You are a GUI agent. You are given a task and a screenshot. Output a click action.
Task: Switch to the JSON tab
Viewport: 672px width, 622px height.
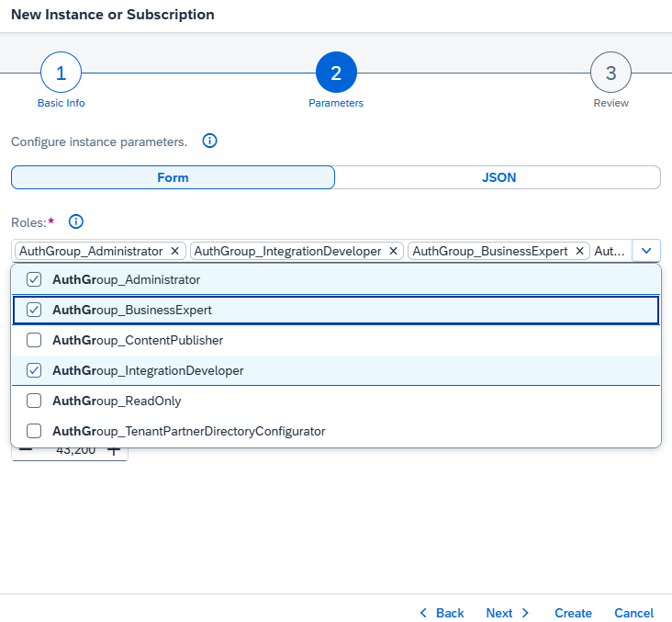click(x=498, y=177)
